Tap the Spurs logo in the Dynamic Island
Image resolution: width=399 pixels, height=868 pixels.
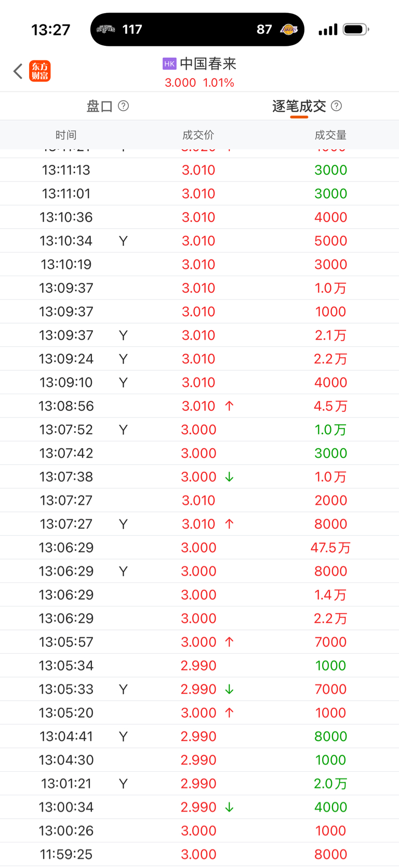(x=106, y=29)
